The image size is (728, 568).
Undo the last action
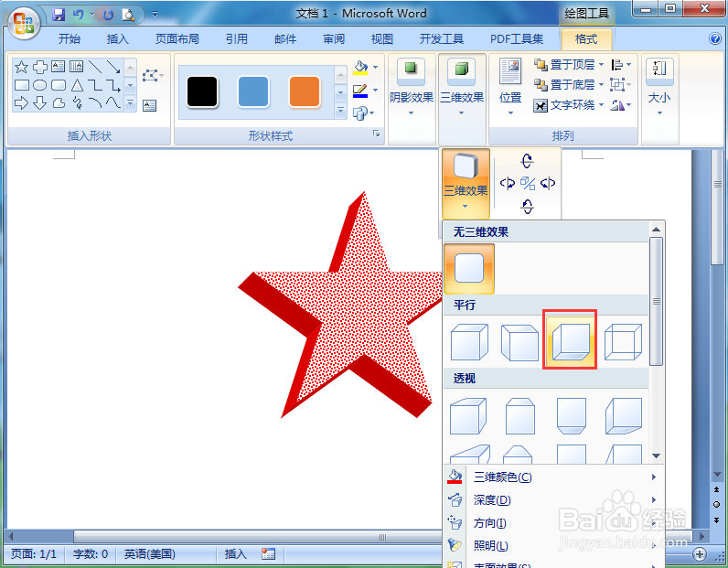(x=78, y=15)
